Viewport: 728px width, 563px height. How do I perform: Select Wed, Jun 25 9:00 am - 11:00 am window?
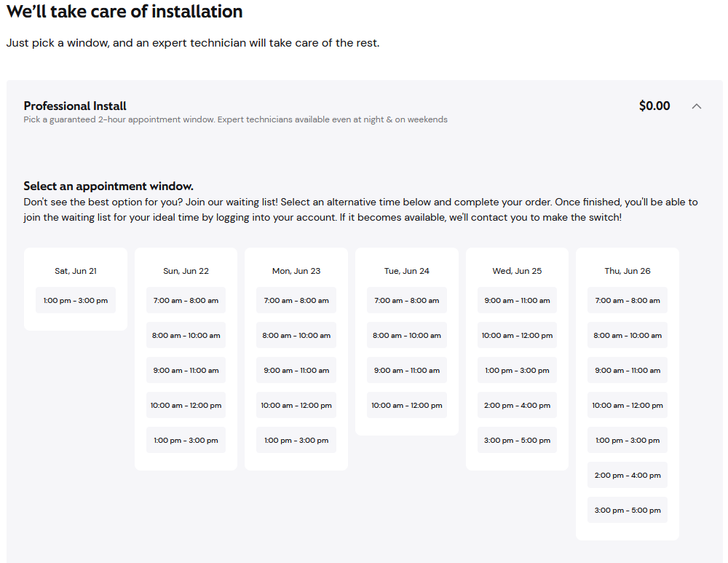(517, 300)
